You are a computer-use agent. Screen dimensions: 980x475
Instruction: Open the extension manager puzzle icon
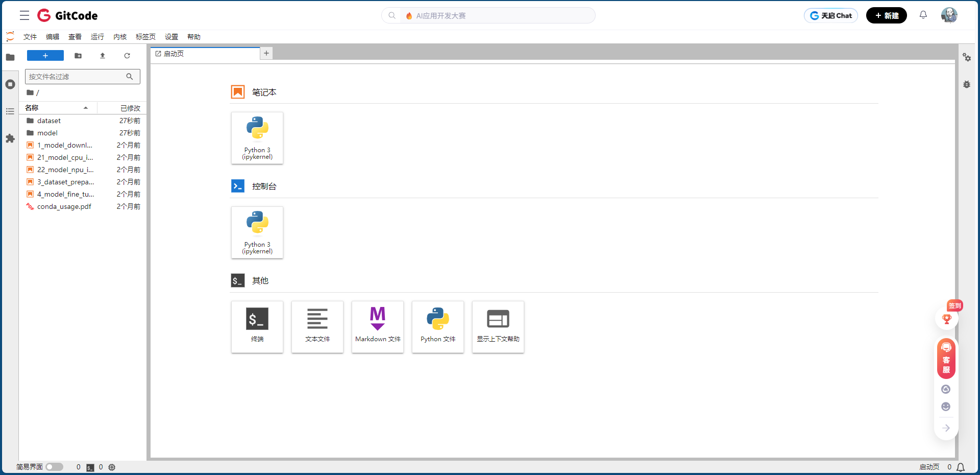click(10, 138)
